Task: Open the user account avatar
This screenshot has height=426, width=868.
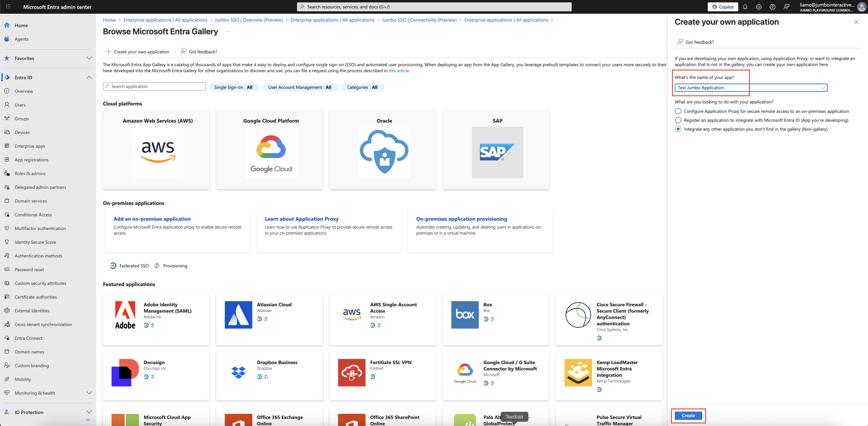Action: click(x=861, y=7)
